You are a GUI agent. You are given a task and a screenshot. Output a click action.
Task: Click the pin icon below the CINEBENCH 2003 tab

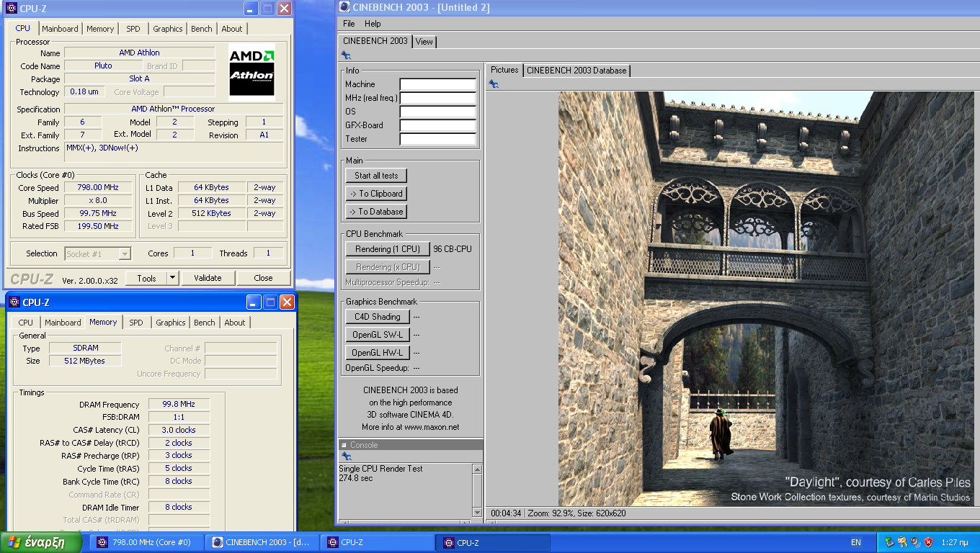346,55
